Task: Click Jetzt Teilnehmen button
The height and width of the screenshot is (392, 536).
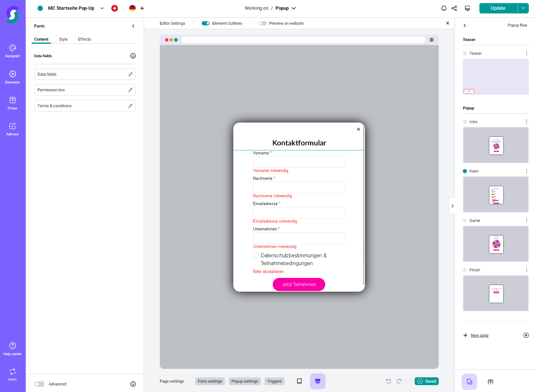Action: coord(299,285)
